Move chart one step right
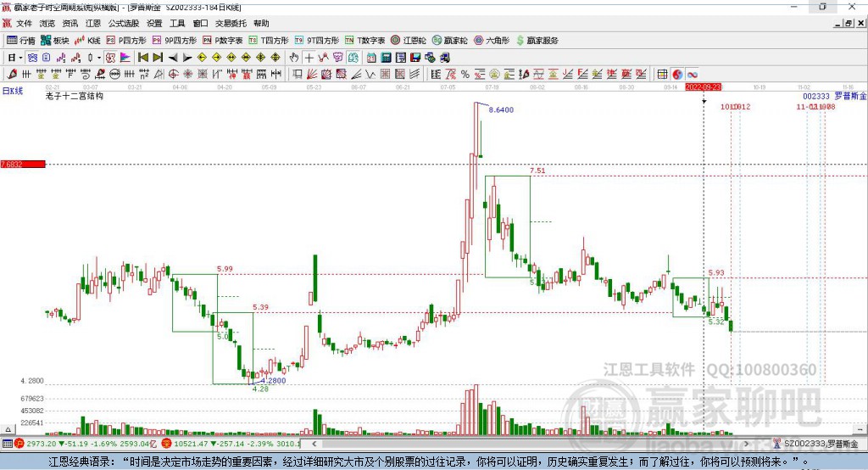The image size is (868, 470). click(x=187, y=58)
